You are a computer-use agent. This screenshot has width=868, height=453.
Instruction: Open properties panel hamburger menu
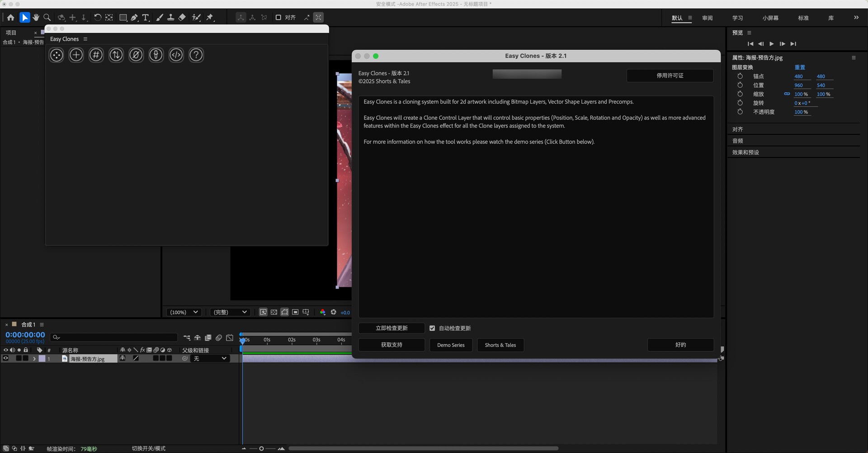point(854,57)
